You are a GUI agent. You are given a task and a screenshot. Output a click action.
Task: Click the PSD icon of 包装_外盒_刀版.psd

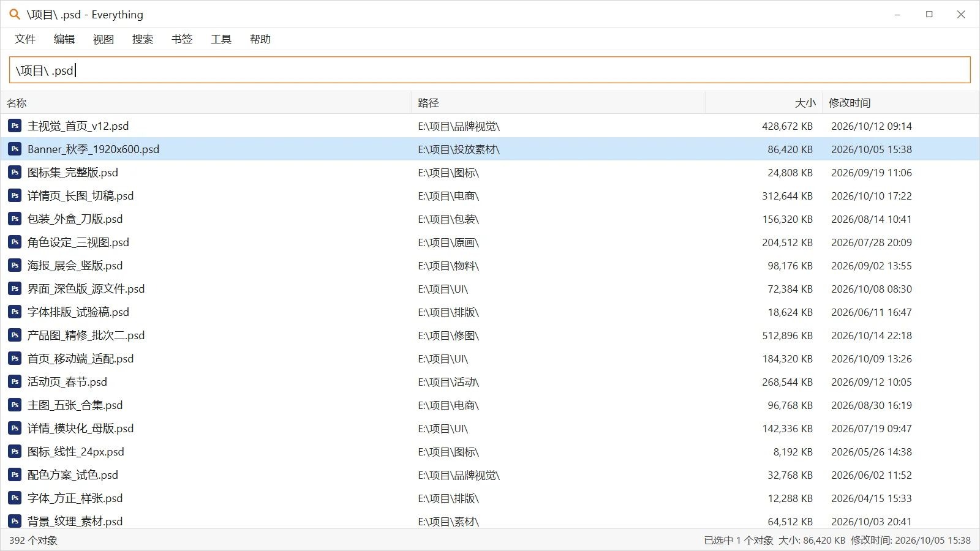[x=15, y=219]
